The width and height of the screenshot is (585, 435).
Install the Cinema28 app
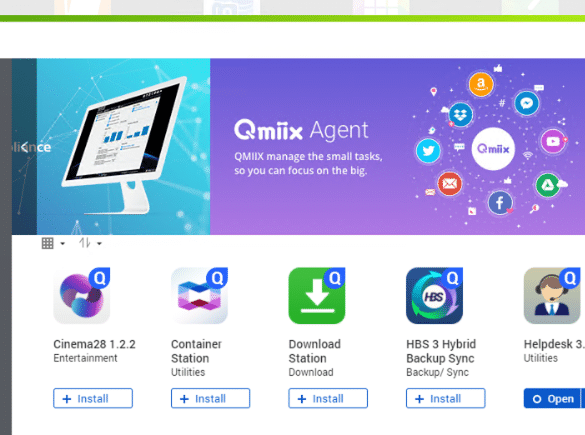(x=93, y=398)
